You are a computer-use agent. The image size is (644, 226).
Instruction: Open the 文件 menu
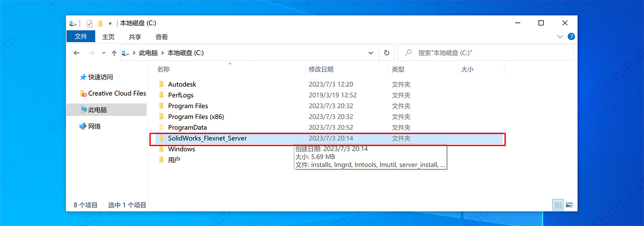pyautogui.click(x=81, y=37)
